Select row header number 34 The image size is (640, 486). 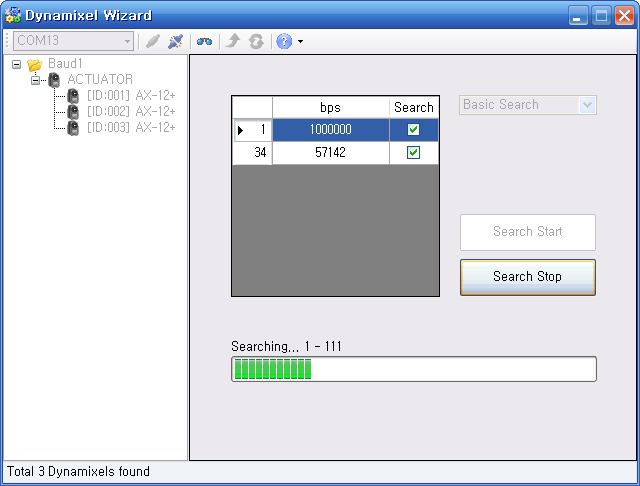pos(252,153)
